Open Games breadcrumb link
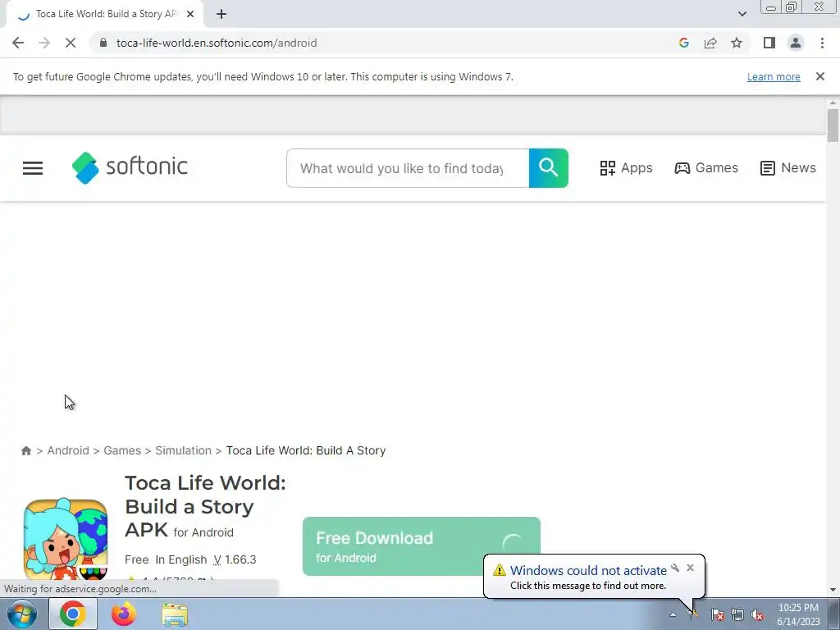 point(122,450)
